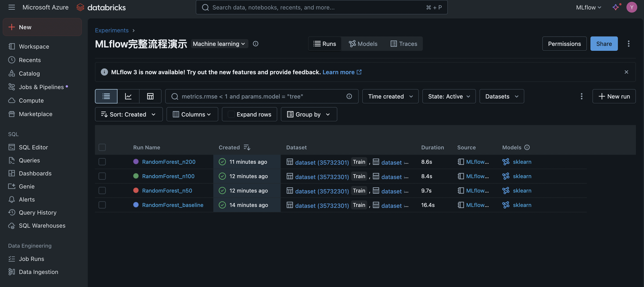Screen dimensions: 644x287
Task: Open the sklearn model icon for RandomForest_n200
Action: [506, 162]
